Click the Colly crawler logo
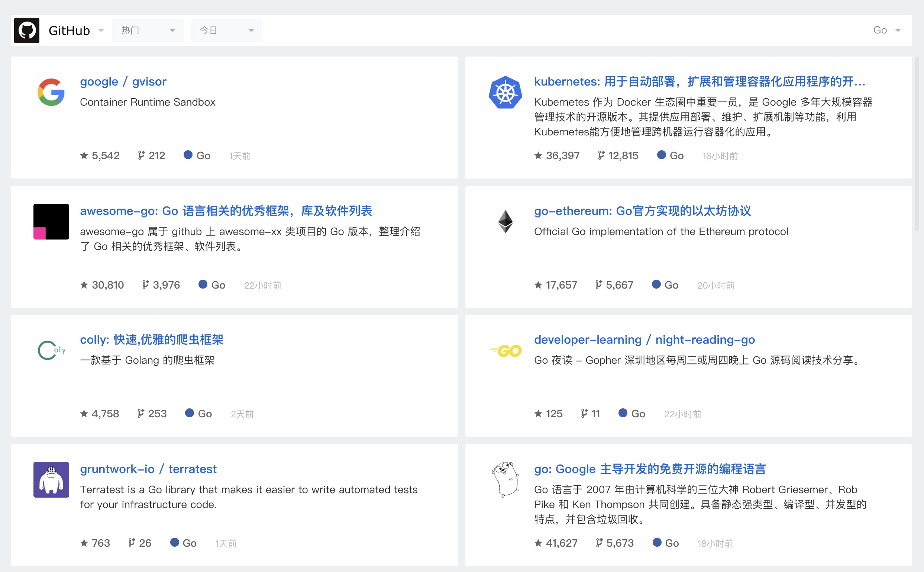The image size is (924, 572). pyautogui.click(x=51, y=350)
